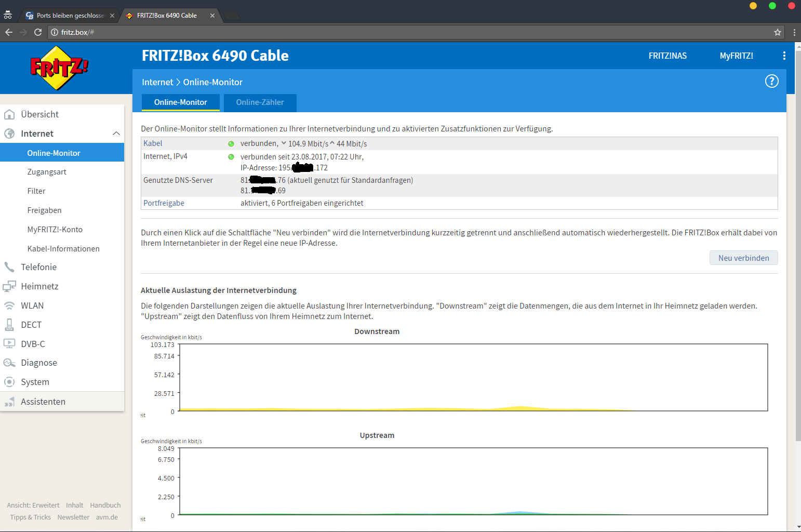Click the FRITZ! logo
This screenshot has height=532, width=801.
tap(59, 68)
